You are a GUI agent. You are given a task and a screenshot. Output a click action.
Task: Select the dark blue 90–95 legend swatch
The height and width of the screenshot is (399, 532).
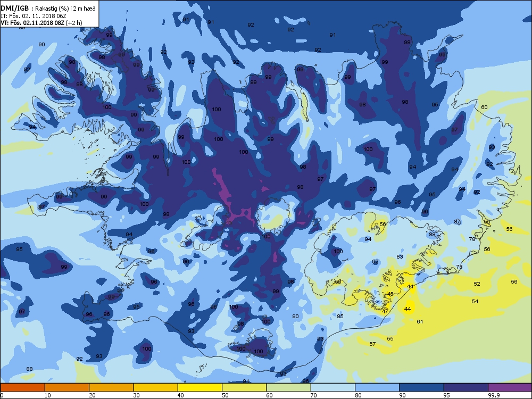(x=421, y=387)
